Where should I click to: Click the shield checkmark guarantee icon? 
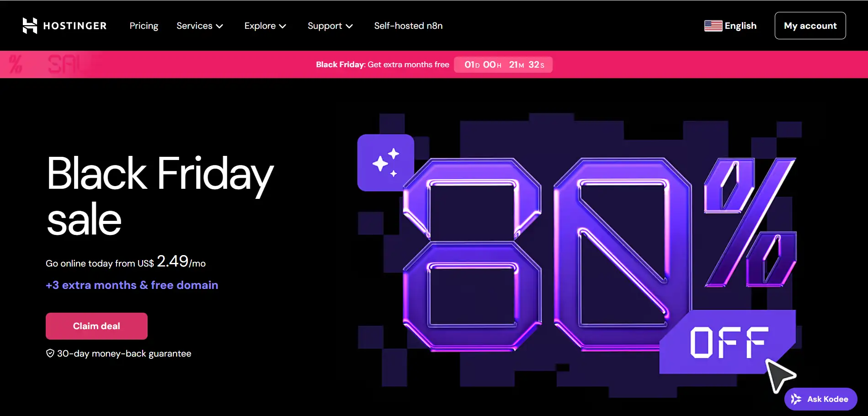click(x=50, y=353)
